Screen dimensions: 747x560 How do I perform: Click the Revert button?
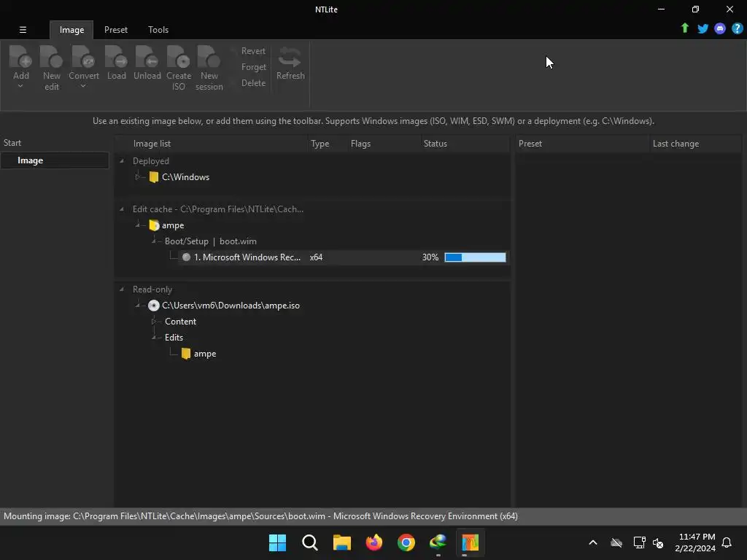tap(253, 51)
